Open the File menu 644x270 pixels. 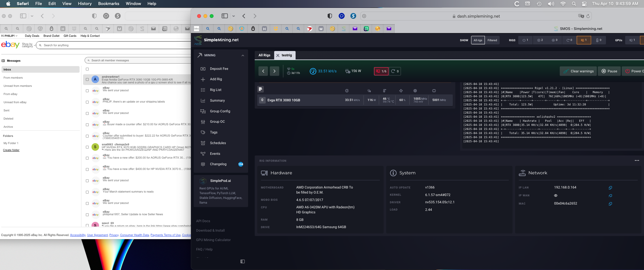[38, 4]
